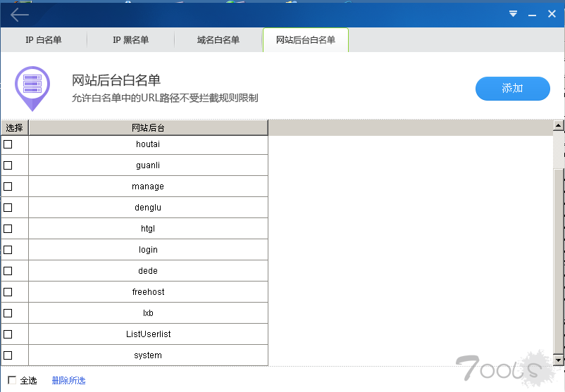Click the ListUserlist entry text
This screenshot has width=565, height=392.
tap(148, 334)
